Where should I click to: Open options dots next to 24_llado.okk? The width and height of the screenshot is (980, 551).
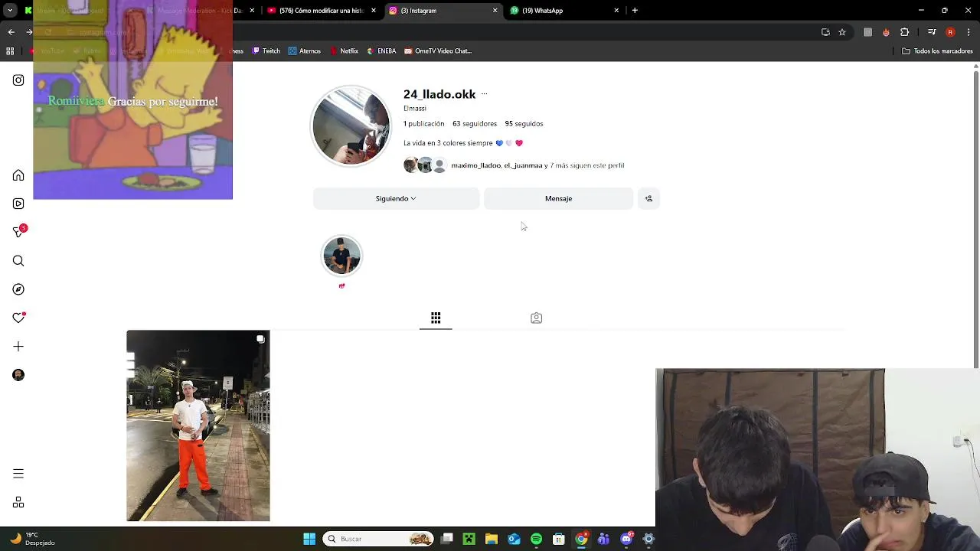[x=484, y=94]
